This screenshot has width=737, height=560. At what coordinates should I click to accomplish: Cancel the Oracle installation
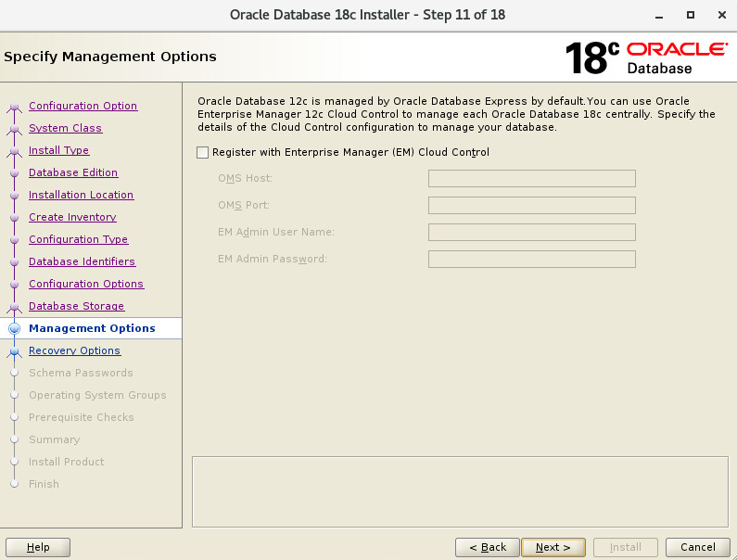click(697, 547)
